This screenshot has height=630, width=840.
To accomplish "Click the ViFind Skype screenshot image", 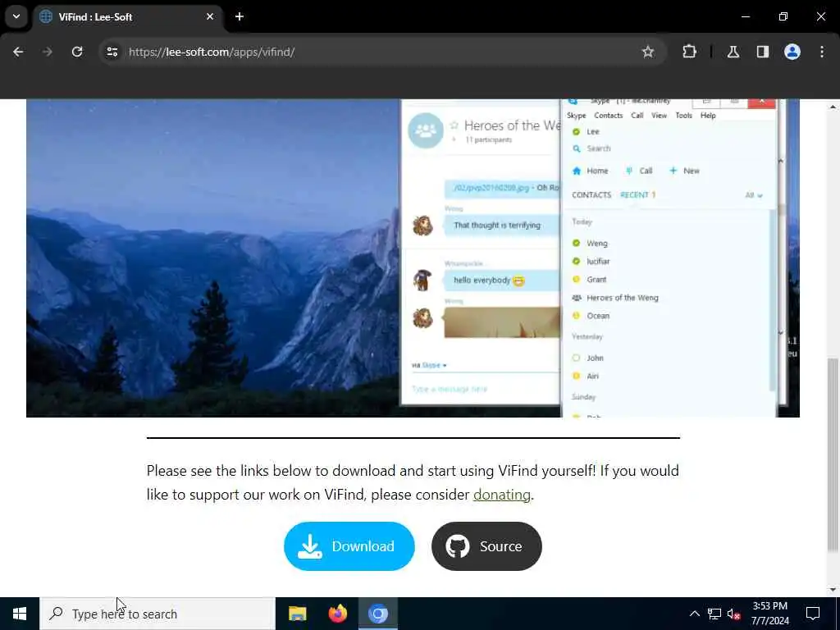I will [413, 258].
